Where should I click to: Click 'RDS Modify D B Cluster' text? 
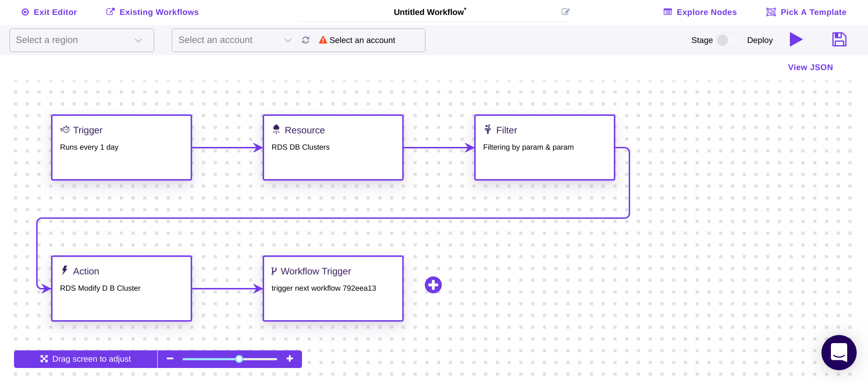tap(100, 288)
